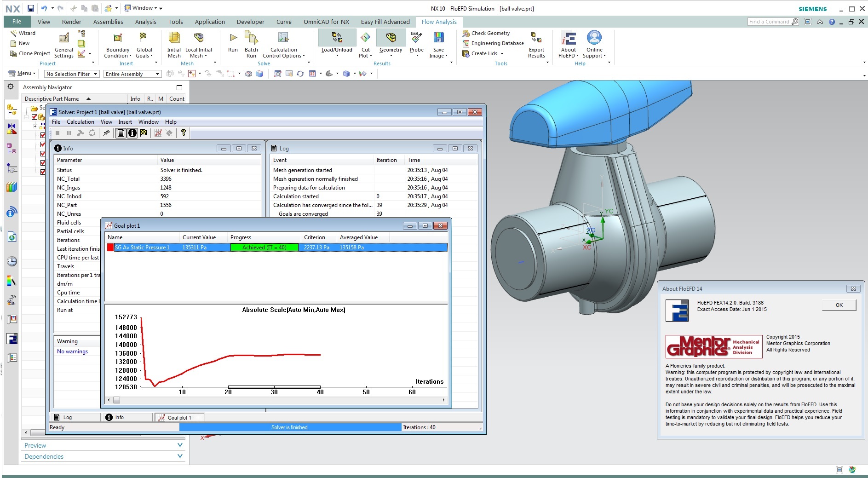Viewport: 868px width, 478px height.
Task: Click the blue Solver is finished progress bar
Action: [290, 427]
